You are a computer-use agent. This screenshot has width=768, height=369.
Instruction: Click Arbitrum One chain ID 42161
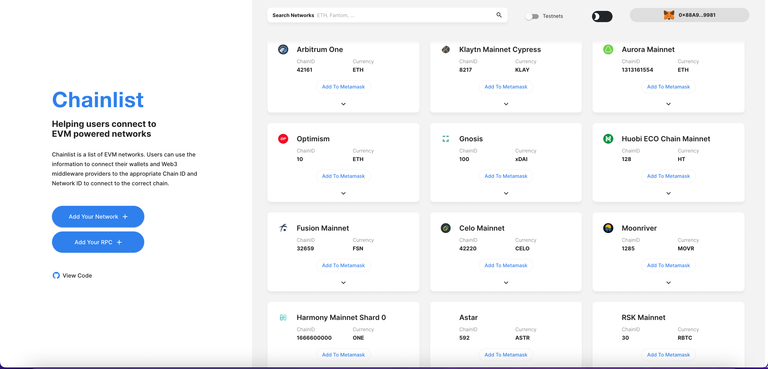click(x=305, y=70)
